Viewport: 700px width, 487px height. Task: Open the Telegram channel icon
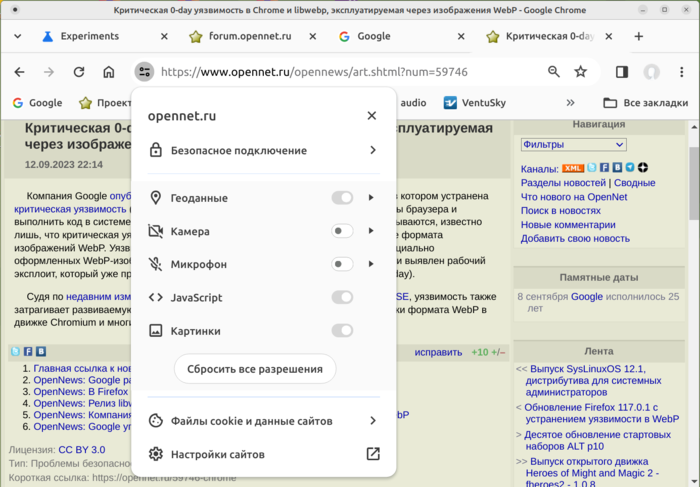tap(630, 167)
